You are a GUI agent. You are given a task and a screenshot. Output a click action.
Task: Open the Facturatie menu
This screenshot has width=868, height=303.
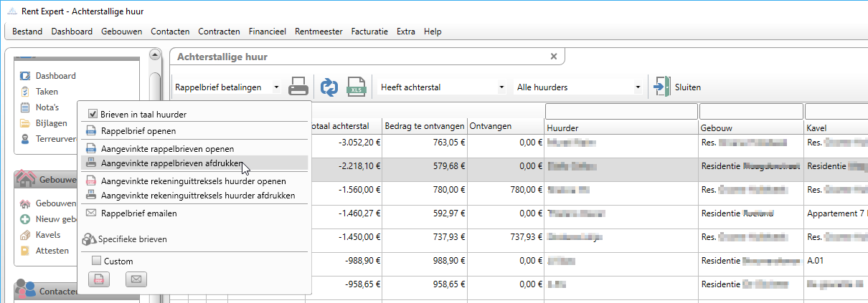pyautogui.click(x=369, y=32)
